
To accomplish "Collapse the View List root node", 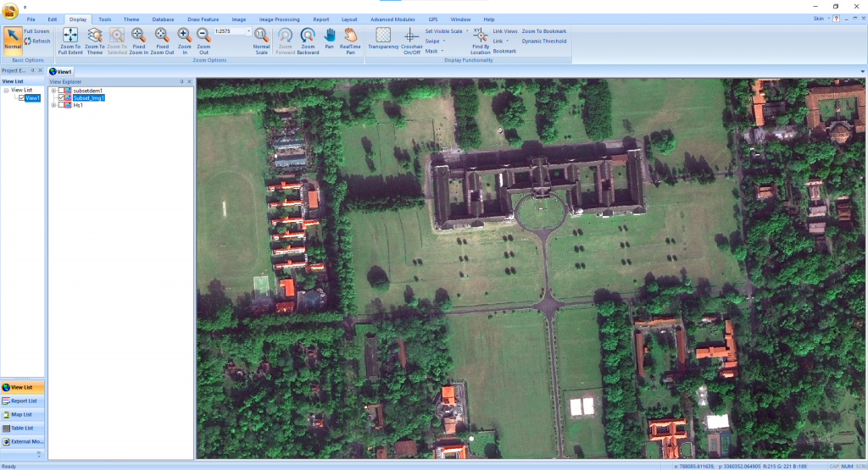I will 6,90.
